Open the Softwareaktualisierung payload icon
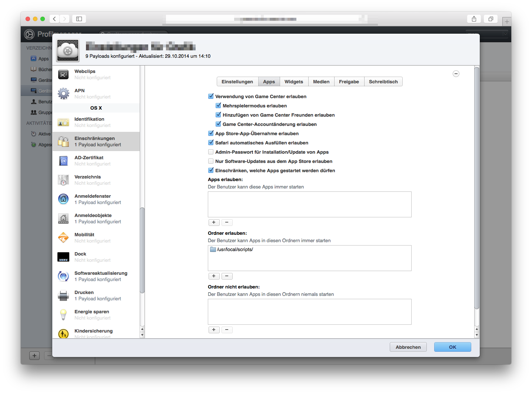This screenshot has height=394, width=532. pyautogui.click(x=63, y=276)
